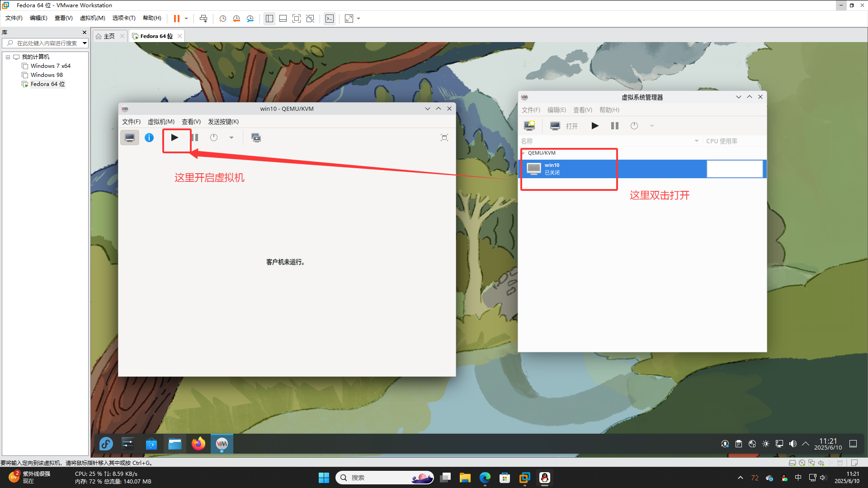Toggle the library sidebar view icon
Image resolution: width=868 pixels, height=488 pixels.
[269, 19]
